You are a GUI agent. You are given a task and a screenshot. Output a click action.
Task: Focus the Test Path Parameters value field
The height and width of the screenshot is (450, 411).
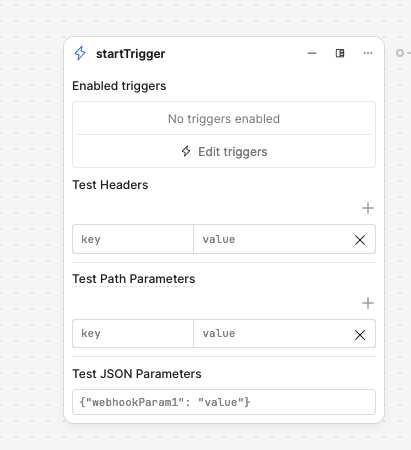coord(272,334)
